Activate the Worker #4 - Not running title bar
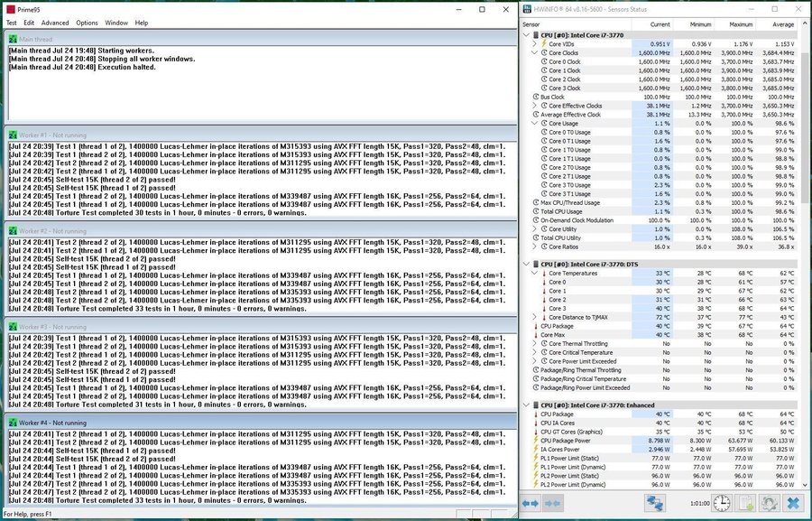The height and width of the screenshot is (521, 812). [261, 423]
